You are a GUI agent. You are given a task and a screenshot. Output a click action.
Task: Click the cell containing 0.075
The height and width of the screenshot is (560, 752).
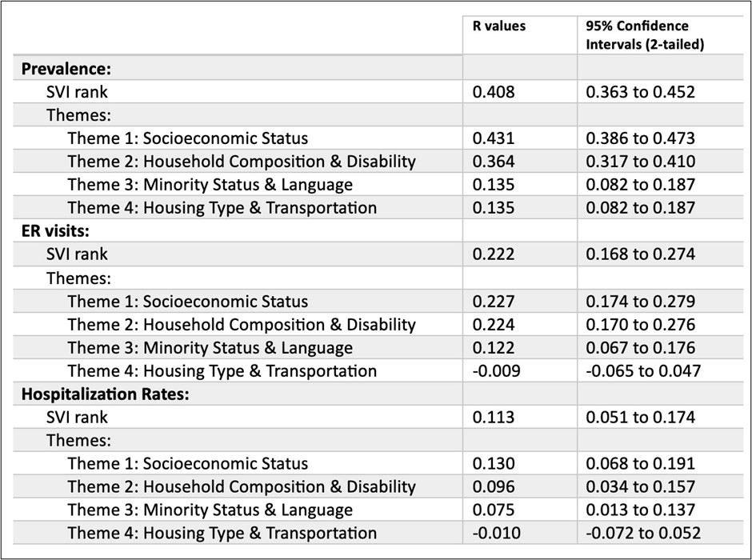tap(494, 510)
